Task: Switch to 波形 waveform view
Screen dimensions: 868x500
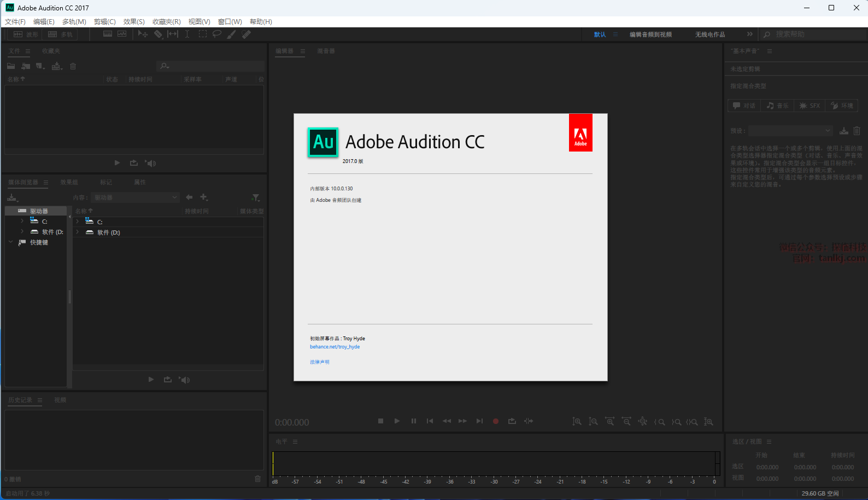Action: 26,34
